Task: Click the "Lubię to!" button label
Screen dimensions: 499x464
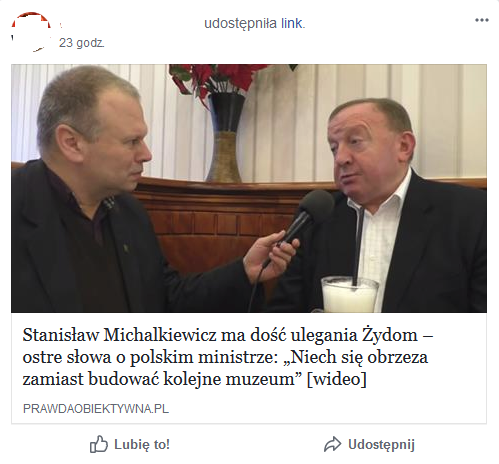Action: 142,444
